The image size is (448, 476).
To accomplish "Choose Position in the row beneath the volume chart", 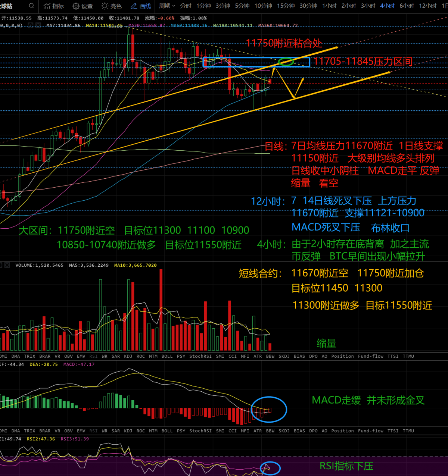I will 342,356.
